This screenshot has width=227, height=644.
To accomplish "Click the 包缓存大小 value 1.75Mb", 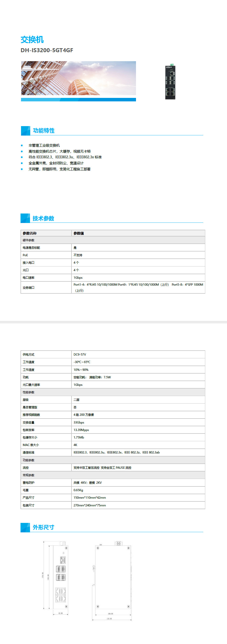I will (79, 437).
